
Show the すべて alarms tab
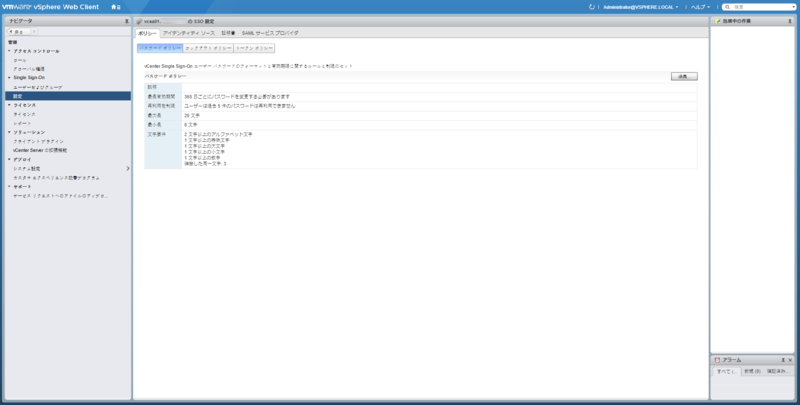point(727,371)
